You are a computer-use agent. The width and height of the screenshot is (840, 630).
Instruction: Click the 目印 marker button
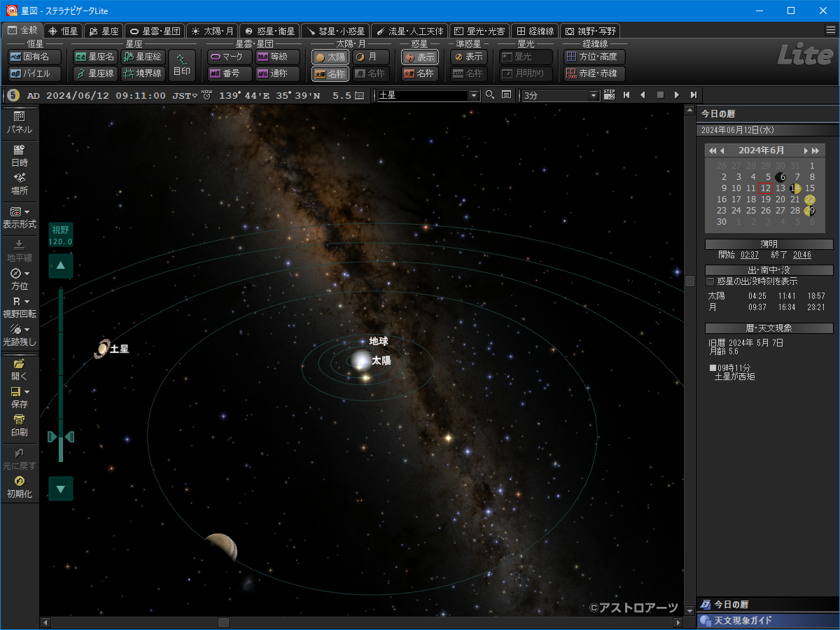click(x=182, y=65)
